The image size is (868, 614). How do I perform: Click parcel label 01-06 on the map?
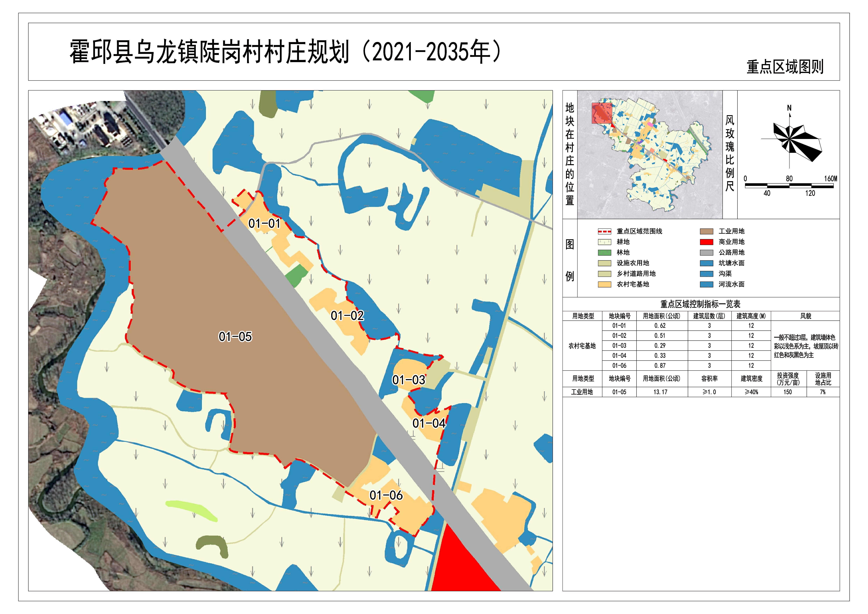[x=386, y=495]
